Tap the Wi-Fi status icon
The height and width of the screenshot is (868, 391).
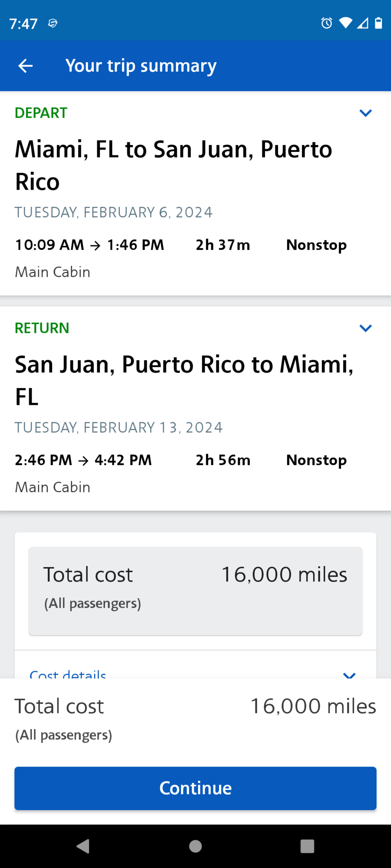[x=346, y=23]
